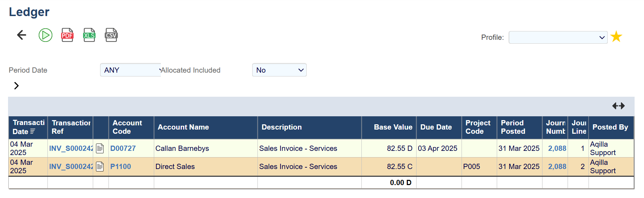Run the ledger report with green play icon

pyautogui.click(x=45, y=35)
